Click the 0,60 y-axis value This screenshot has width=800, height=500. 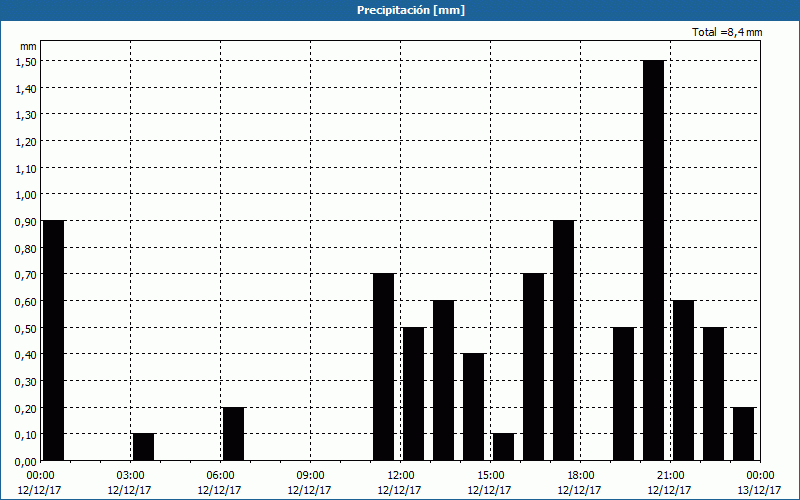tap(26, 302)
